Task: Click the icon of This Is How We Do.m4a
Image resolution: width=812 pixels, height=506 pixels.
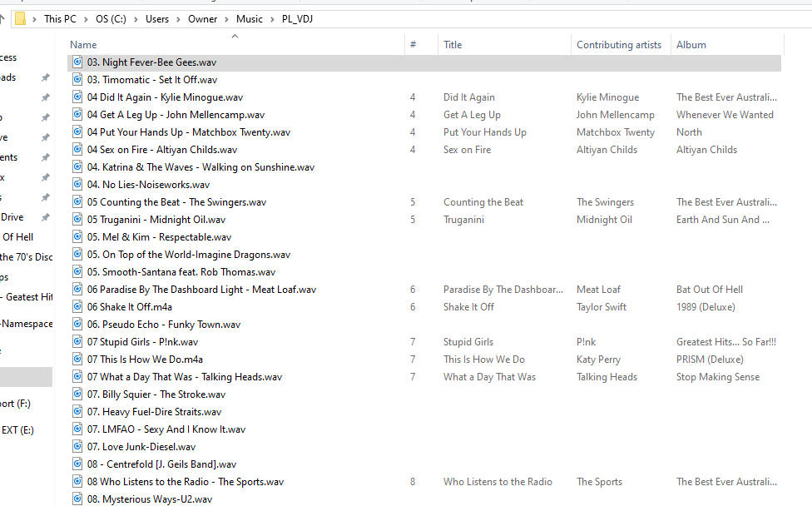Action: (77, 359)
